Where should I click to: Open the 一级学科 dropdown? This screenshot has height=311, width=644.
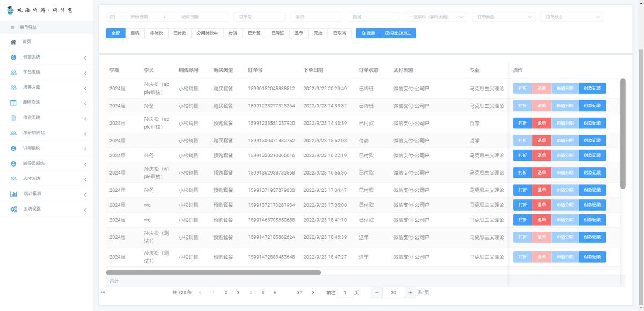click(x=435, y=17)
